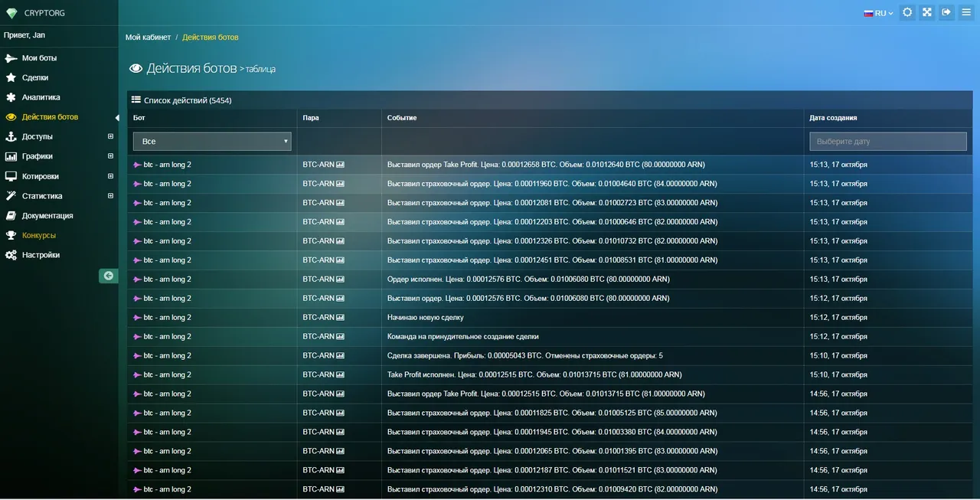
Task: Go to 'Конкурсы' in the sidebar
Action: [39, 235]
